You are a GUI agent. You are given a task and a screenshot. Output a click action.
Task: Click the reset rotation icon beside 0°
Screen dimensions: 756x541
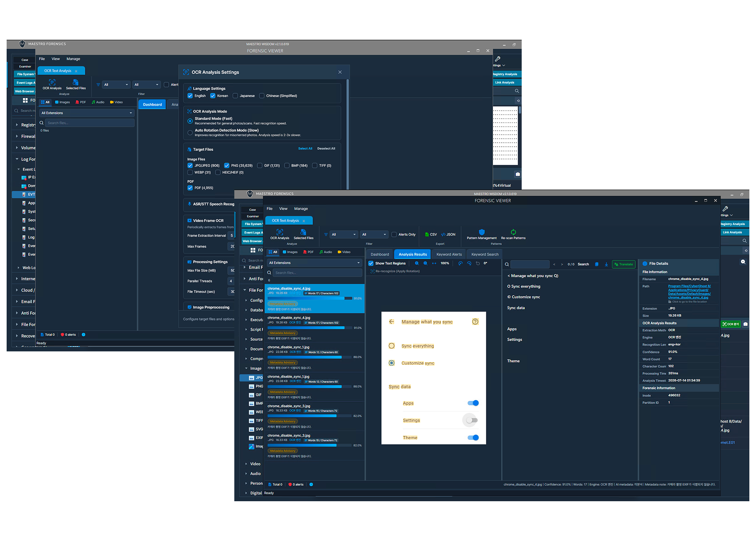pyautogui.click(x=477, y=263)
